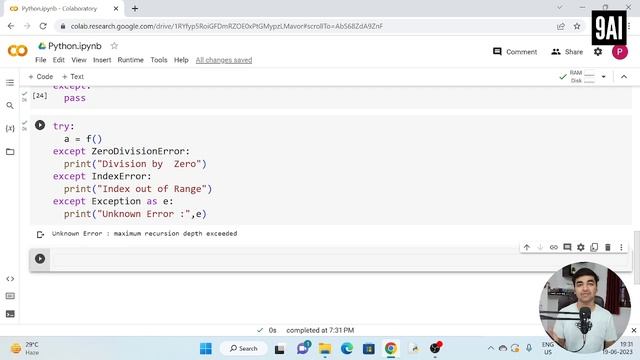Click the browser address bar URL
The width and height of the screenshot is (640, 360).
point(227,26)
